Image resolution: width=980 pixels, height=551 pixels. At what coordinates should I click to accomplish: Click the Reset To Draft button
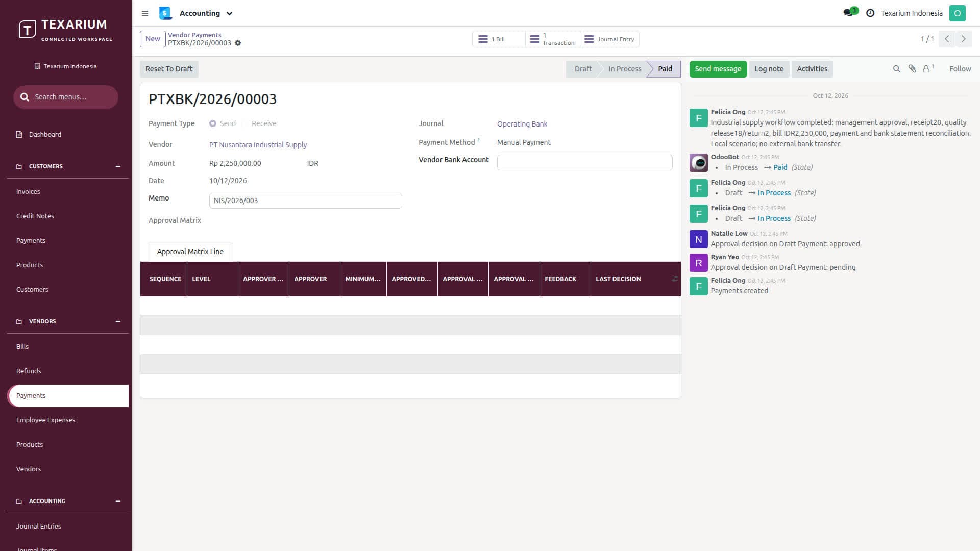[x=169, y=69]
